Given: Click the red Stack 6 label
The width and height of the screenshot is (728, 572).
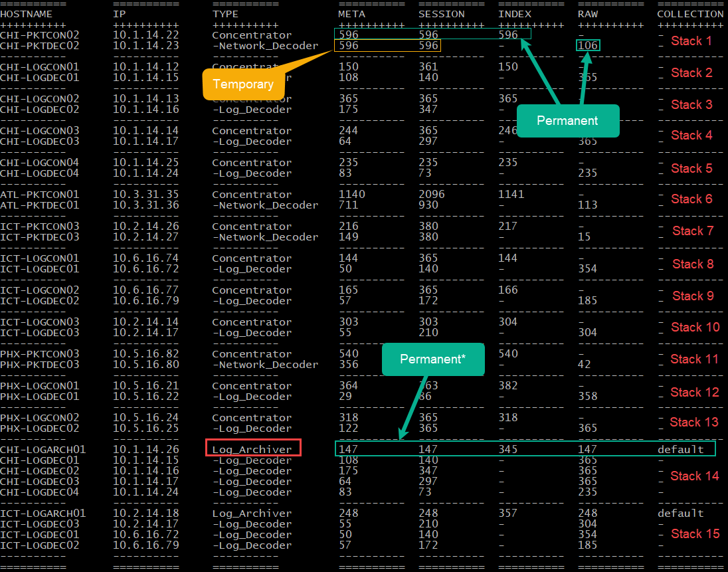Looking at the screenshot, I should [691, 199].
